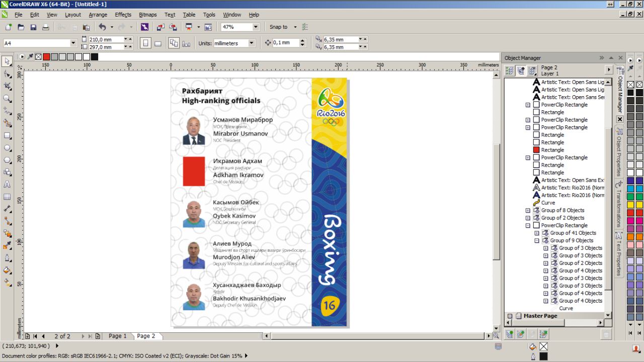This screenshot has height=362, width=644.
Task: Click the New document icon
Action: tap(9, 27)
